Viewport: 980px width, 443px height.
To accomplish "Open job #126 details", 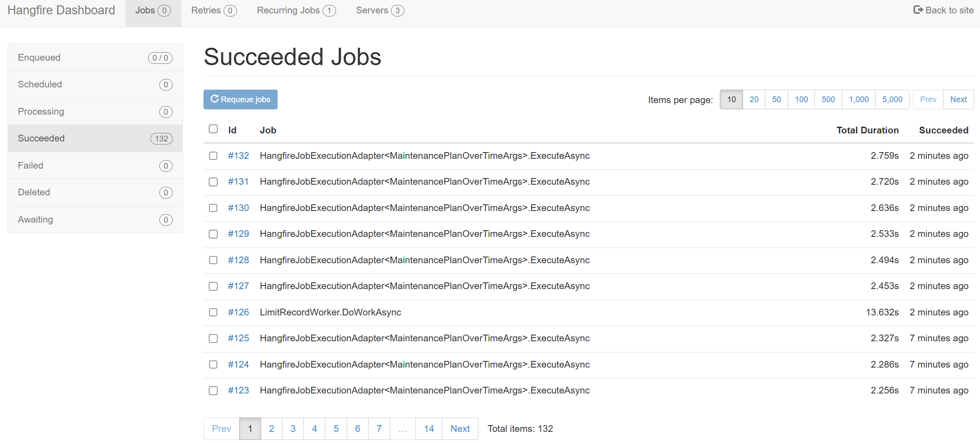I will point(238,312).
